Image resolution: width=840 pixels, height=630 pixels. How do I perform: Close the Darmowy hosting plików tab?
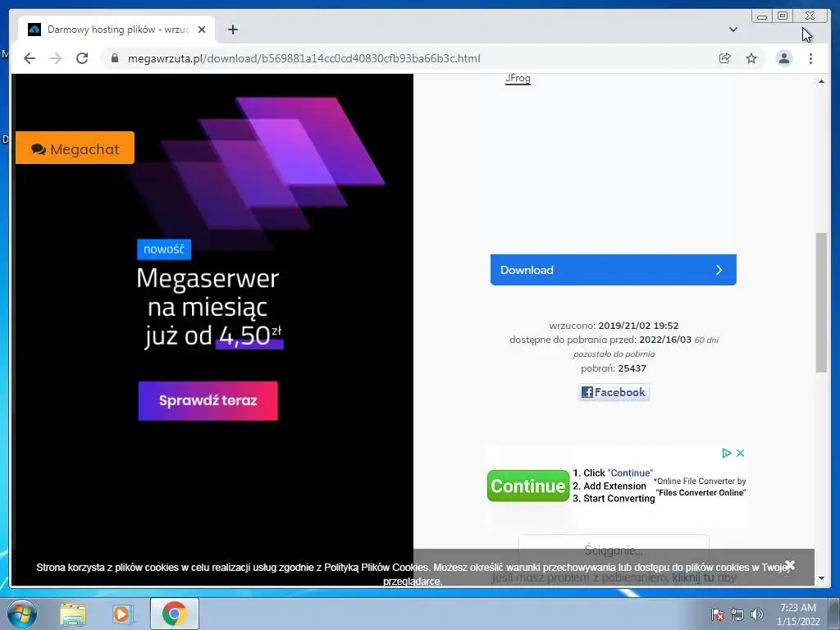202,30
